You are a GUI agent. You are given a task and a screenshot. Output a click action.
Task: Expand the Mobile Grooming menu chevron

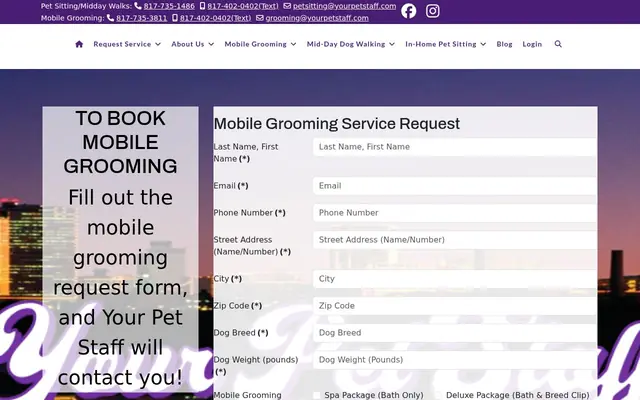pyautogui.click(x=293, y=44)
